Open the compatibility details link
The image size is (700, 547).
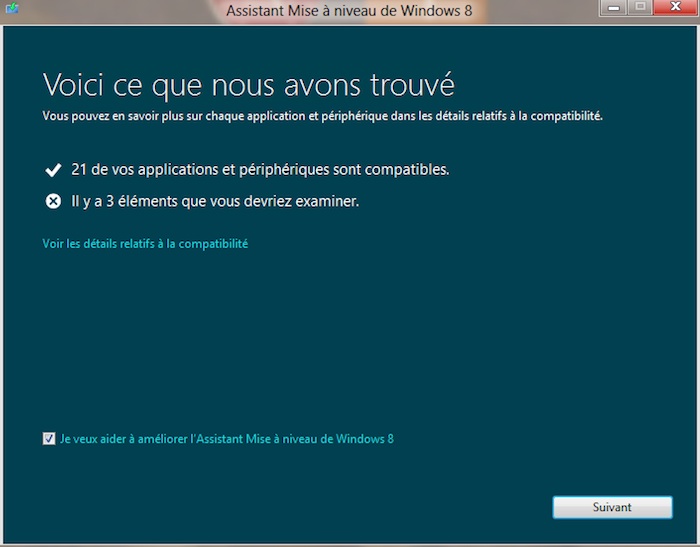point(145,244)
